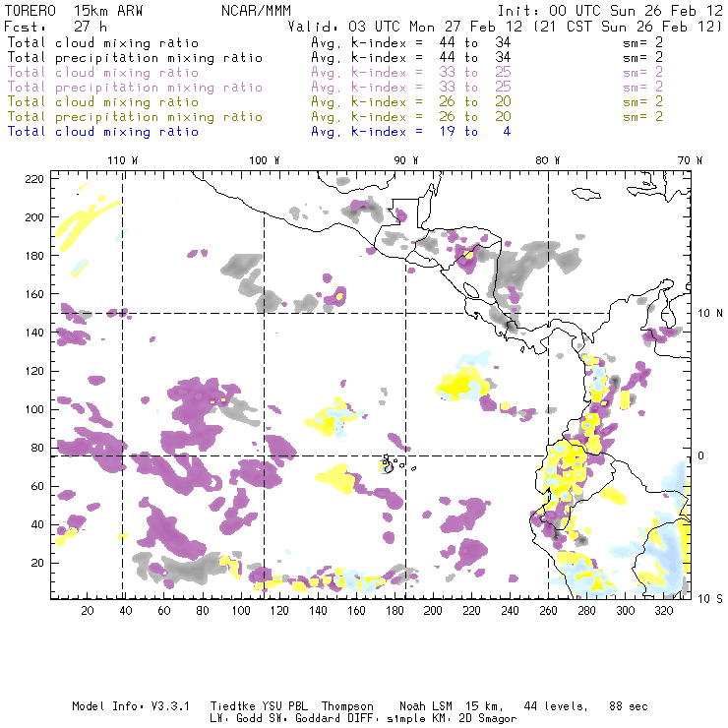This screenshot has height=728, width=728.
Task: Click the "KM: 2D Smagor" text
Action: click(473, 719)
